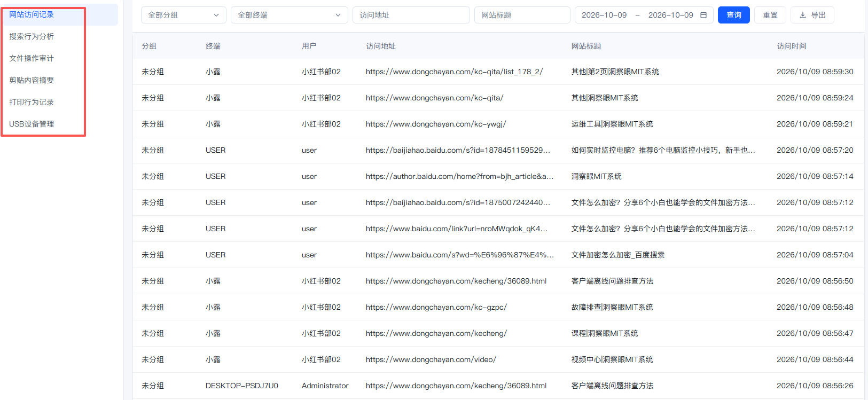Open 网站访问记录 in the sidebar

click(32, 15)
